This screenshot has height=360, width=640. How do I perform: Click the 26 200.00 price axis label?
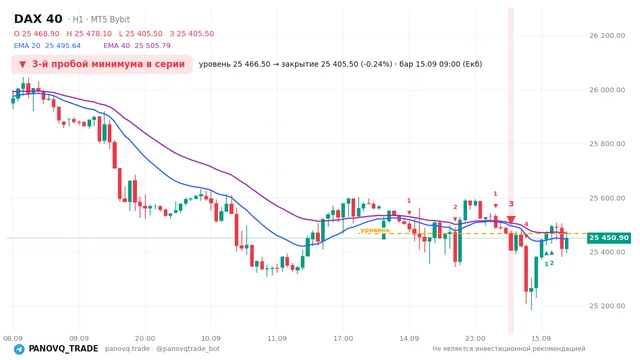tap(607, 36)
